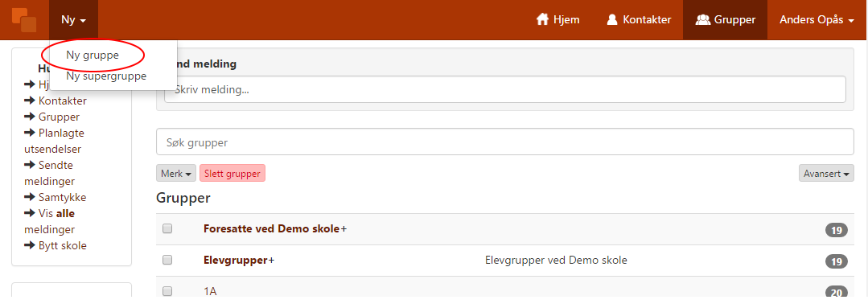Select Ny gruppe from the menu

[x=93, y=55]
